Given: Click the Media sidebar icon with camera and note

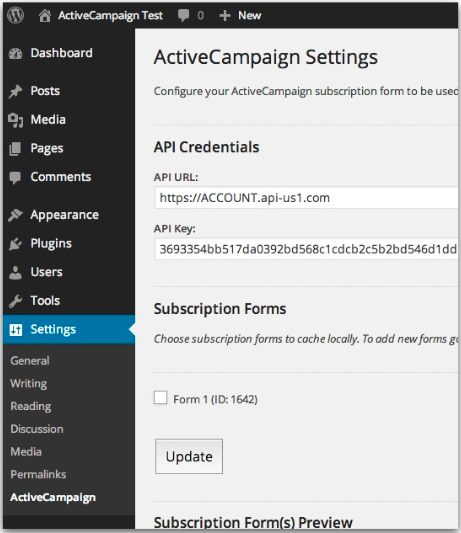Looking at the screenshot, I should coord(15,120).
